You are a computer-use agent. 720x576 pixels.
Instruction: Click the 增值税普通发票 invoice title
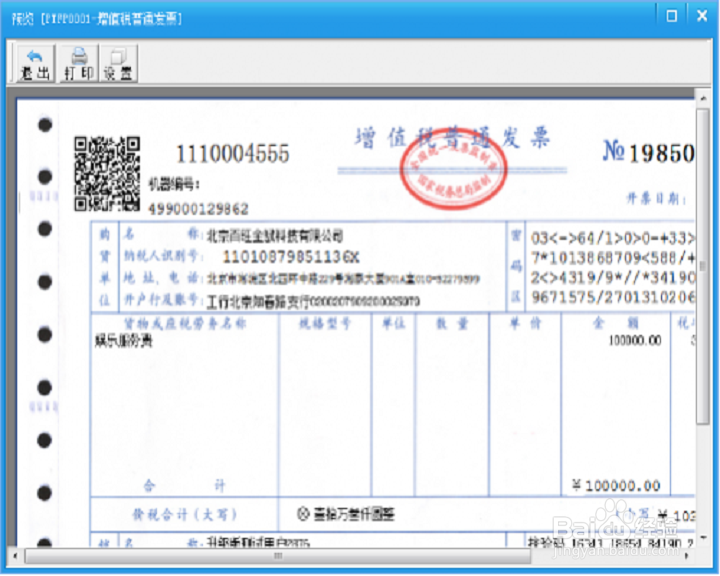tap(452, 137)
